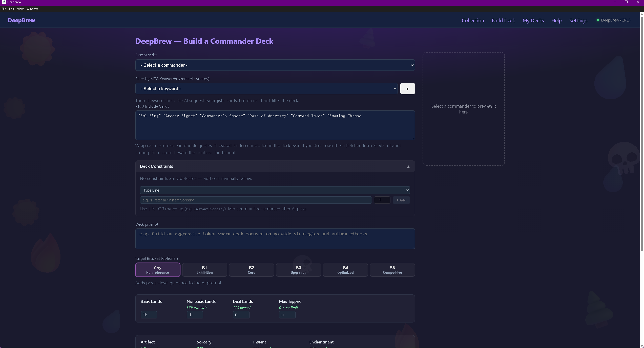Click the DeepBrew app icon in title bar

coord(4,2)
